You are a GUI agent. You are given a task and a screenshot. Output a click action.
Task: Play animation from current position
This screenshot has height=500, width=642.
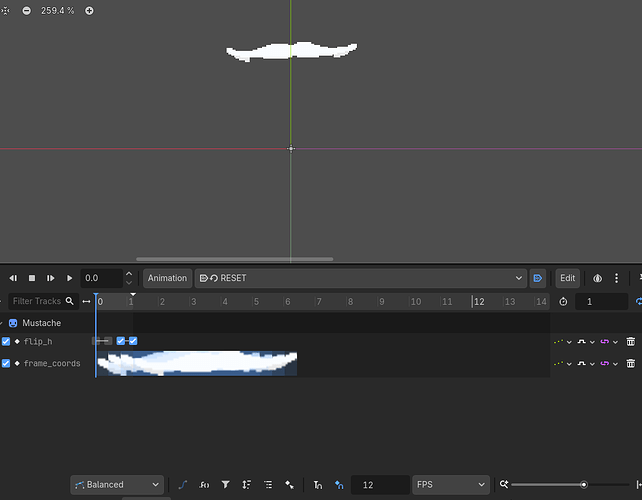[x=69, y=278]
